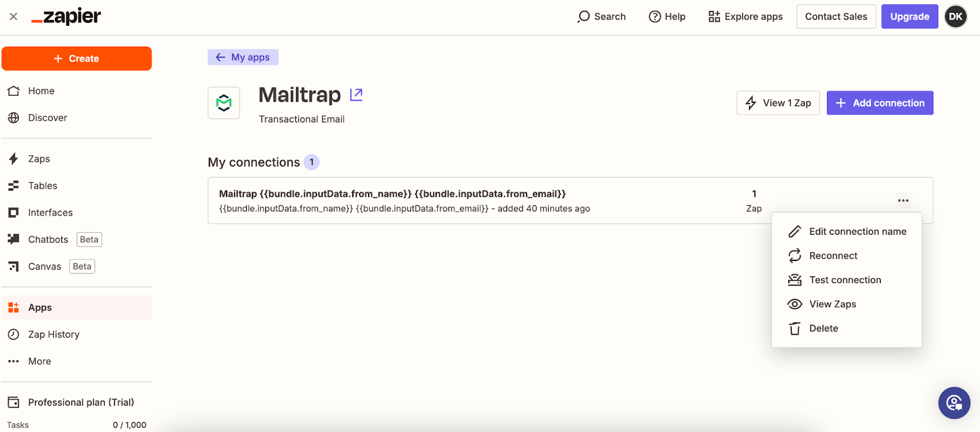Open Explore apps from header
The height and width of the screenshot is (432, 980).
click(x=745, y=17)
